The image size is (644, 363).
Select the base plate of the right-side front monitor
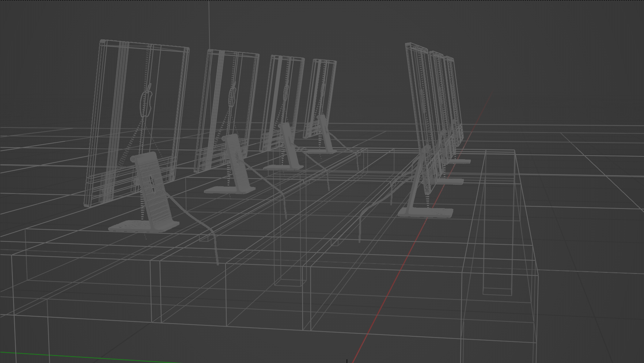coord(425,213)
